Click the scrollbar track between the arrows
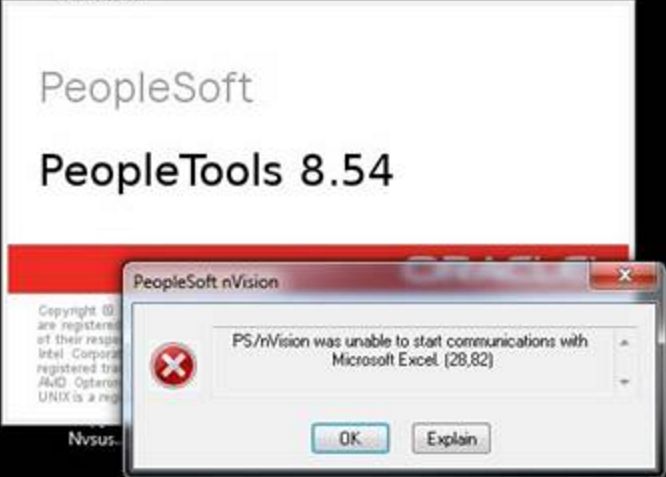The height and width of the screenshot is (477, 666). (x=624, y=362)
